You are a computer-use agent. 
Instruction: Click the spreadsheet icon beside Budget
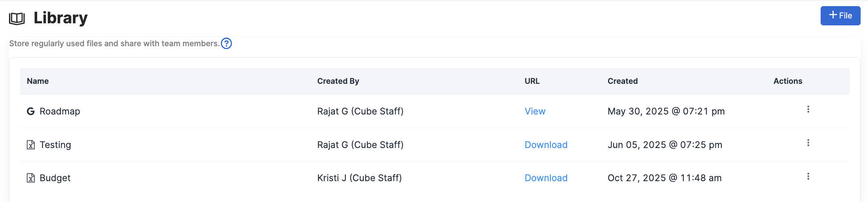tap(31, 178)
